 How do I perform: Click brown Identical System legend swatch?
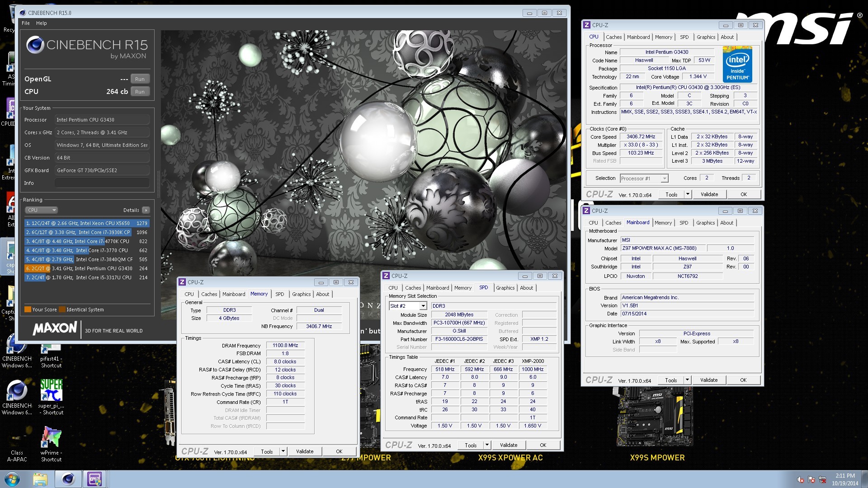[62, 310]
